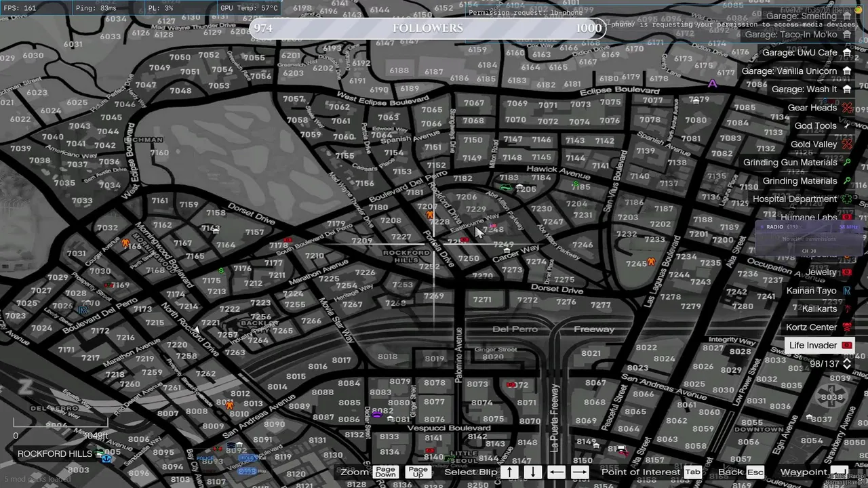
Task: Select Garage: UwU Cafe garage icon
Action: (x=847, y=52)
